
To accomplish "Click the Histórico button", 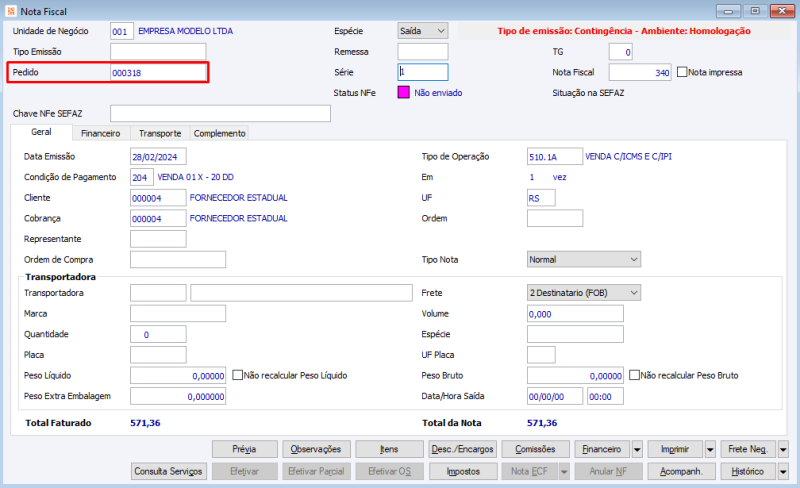I will click(x=748, y=471).
